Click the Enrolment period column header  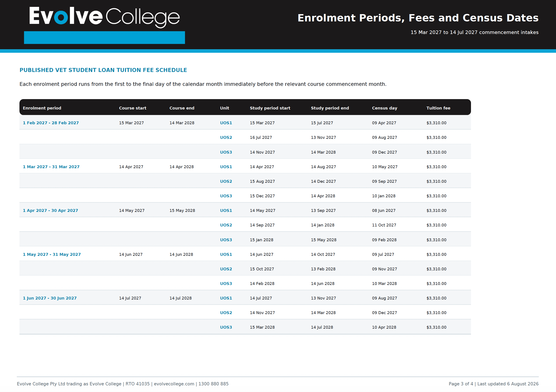point(42,108)
